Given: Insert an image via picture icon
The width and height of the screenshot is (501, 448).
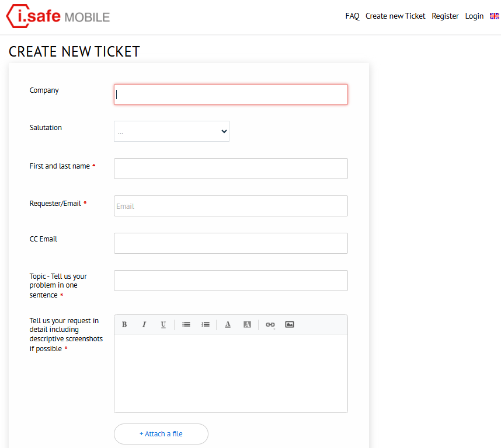Looking at the screenshot, I should point(290,324).
